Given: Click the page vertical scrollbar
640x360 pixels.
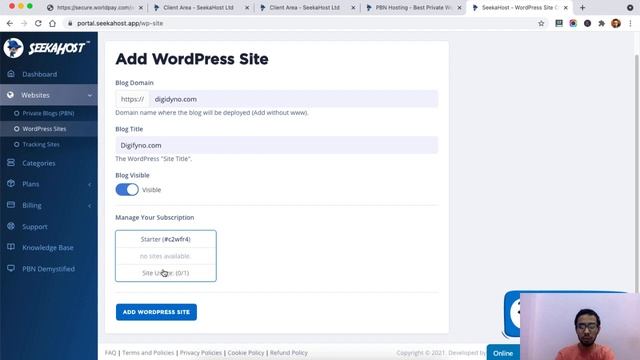Looking at the screenshot, I should click(636, 173).
